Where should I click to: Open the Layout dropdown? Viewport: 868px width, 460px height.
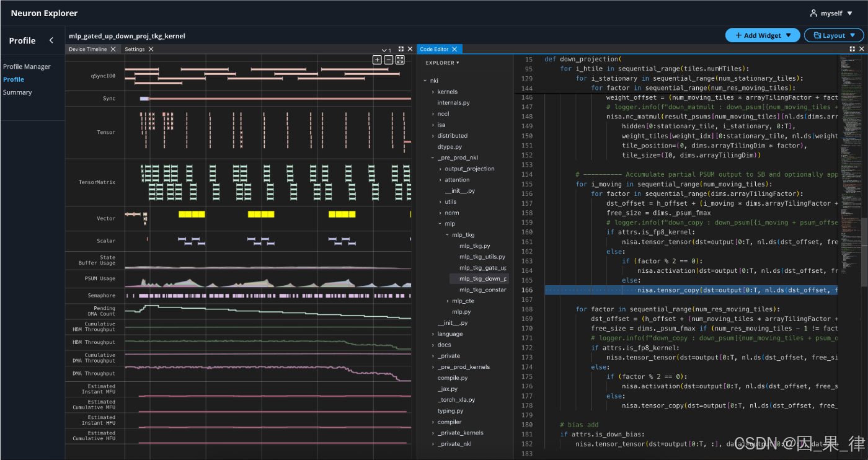(833, 35)
